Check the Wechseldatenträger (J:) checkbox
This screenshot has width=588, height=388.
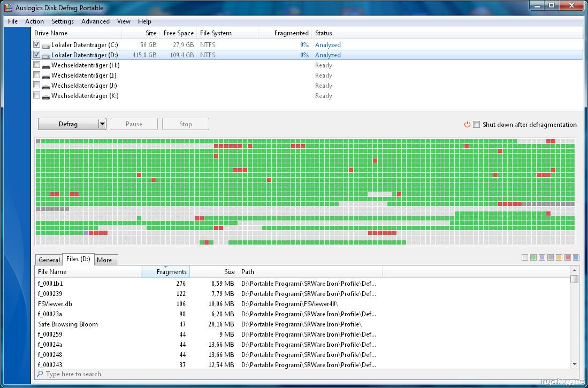pos(37,85)
